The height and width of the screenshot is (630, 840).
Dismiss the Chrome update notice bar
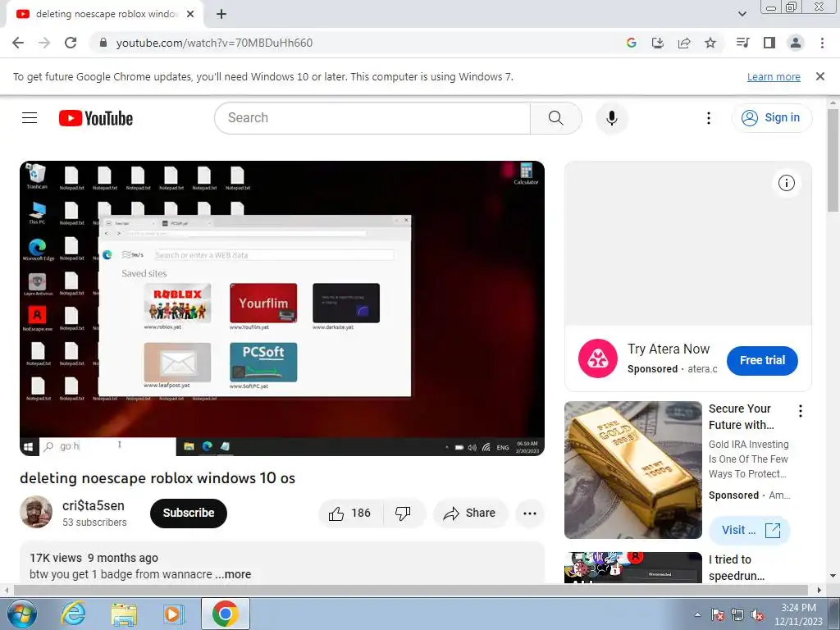coord(820,76)
